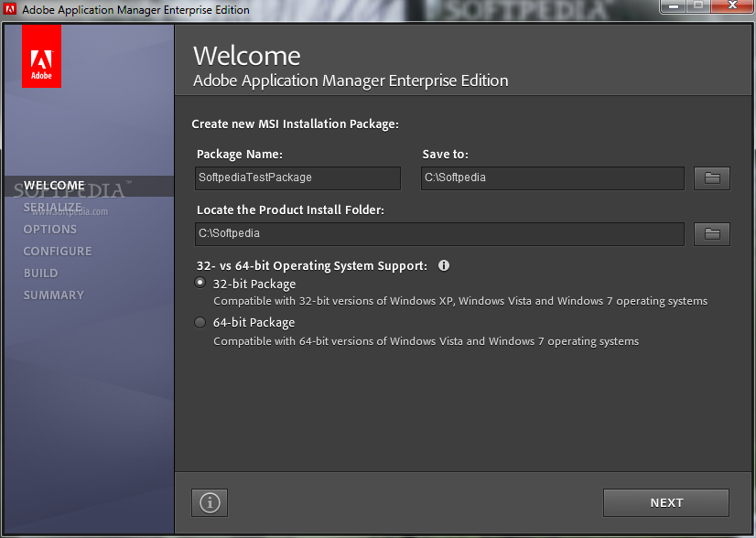Viewport: 756px width, 538px height.
Task: Click the 'Create new MSI Installation Package:' heading
Action: tap(295, 124)
